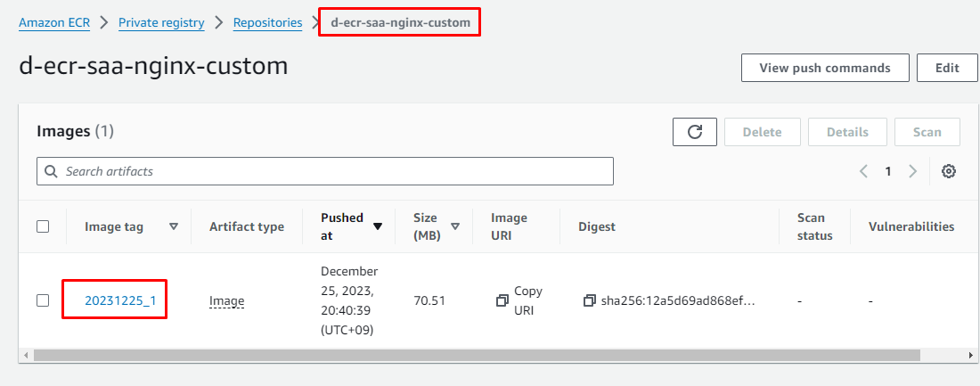Open table preferences gear icon
The width and height of the screenshot is (980, 386).
949,171
